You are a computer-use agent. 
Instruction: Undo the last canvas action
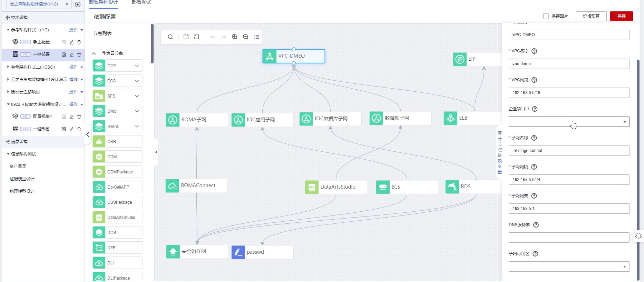coord(213,37)
